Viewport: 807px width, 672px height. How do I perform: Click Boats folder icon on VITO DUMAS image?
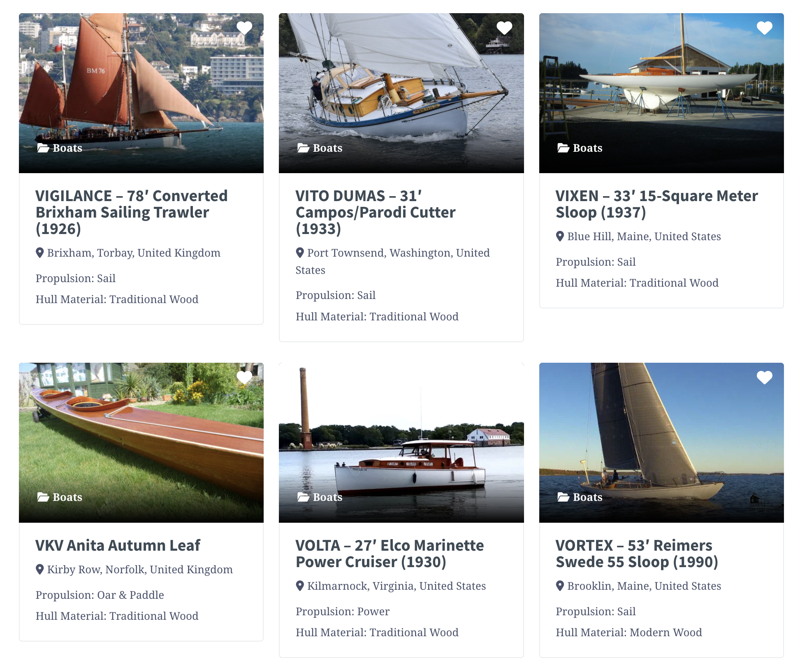pos(303,148)
